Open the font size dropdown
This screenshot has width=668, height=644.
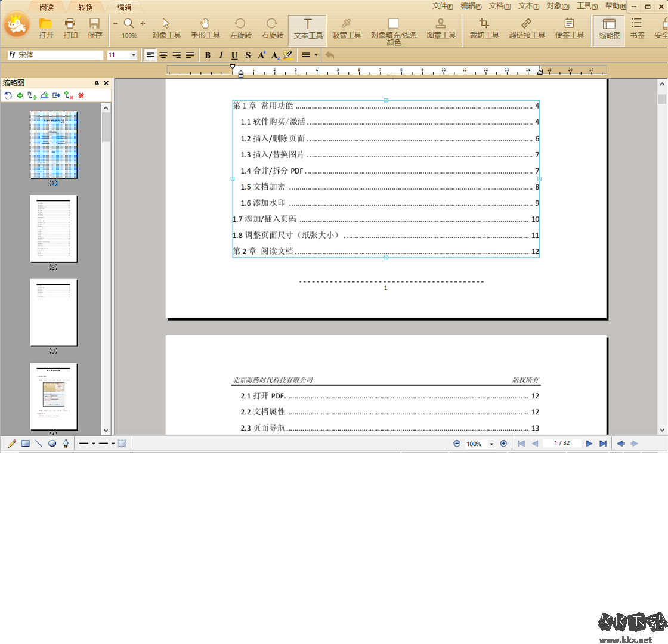[x=134, y=55]
